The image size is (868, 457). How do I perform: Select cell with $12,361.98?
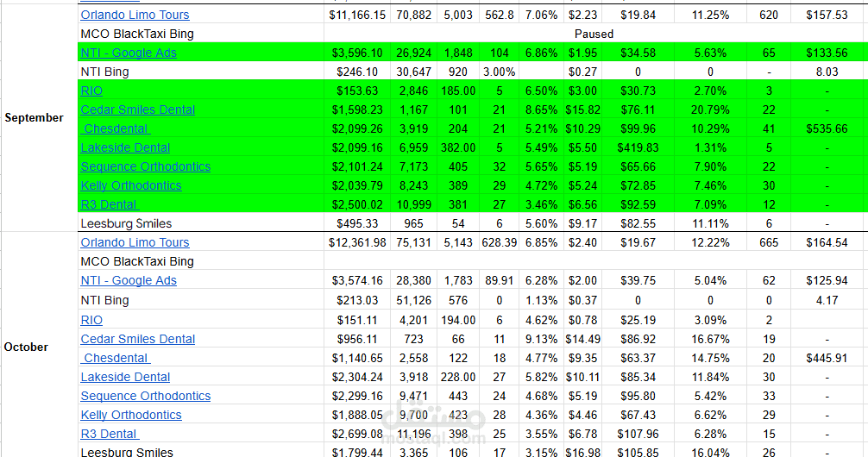[x=357, y=242]
